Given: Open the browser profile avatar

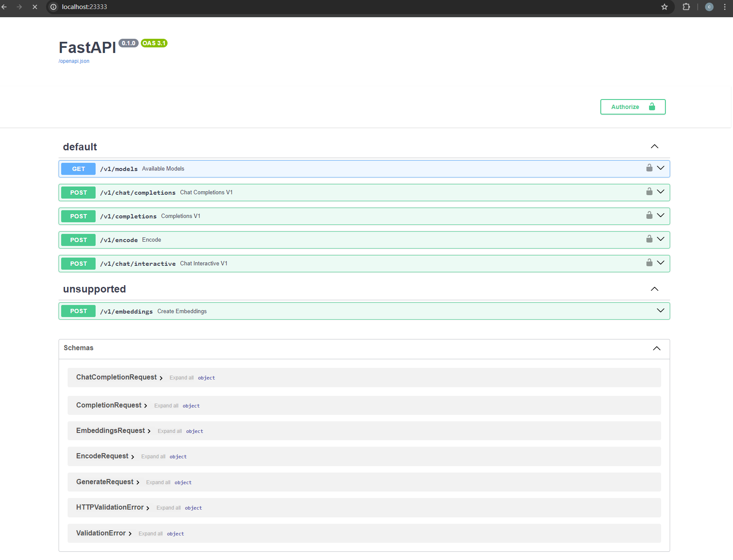Looking at the screenshot, I should (709, 7).
